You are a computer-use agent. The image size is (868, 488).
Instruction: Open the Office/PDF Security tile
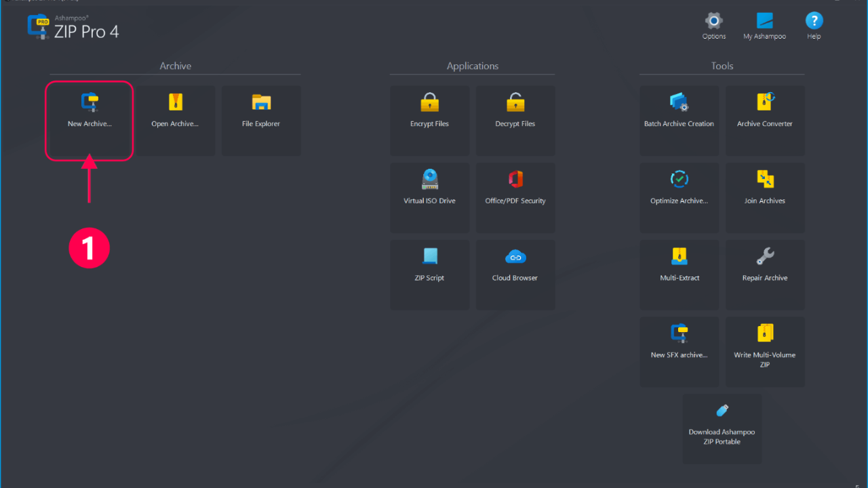(515, 198)
